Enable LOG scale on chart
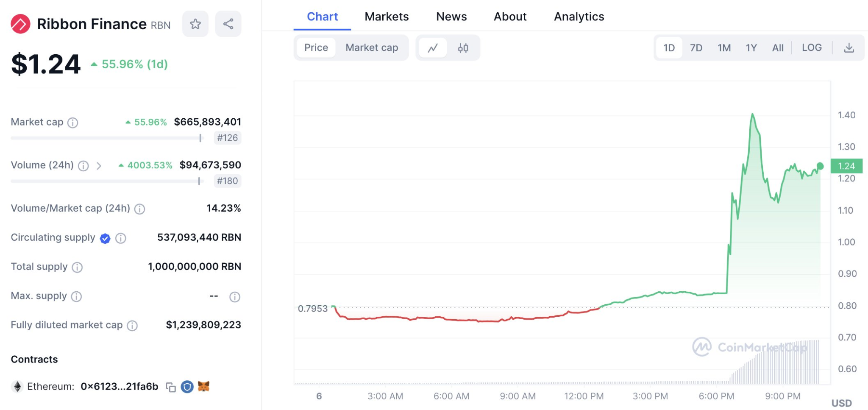The image size is (868, 410). click(x=811, y=48)
